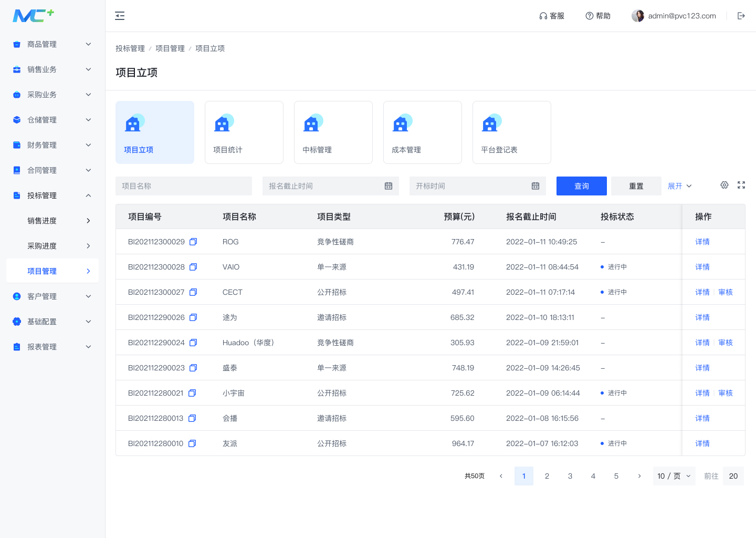This screenshot has height=538, width=756.
Task: Click the page jump input showing 20
Action: click(x=733, y=476)
